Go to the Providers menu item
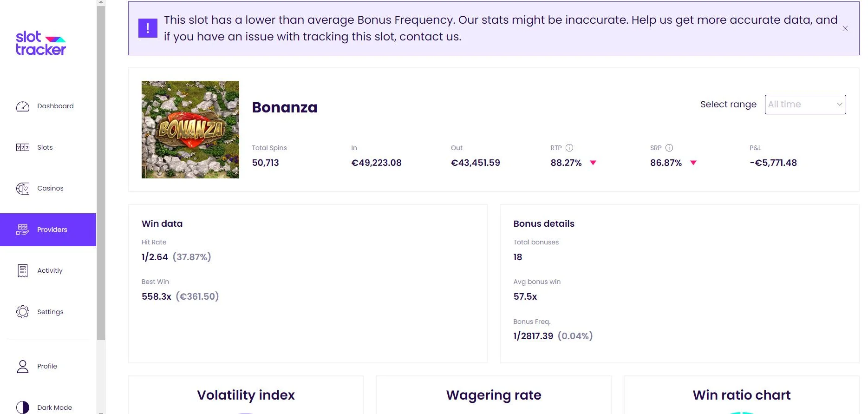 (x=48, y=230)
